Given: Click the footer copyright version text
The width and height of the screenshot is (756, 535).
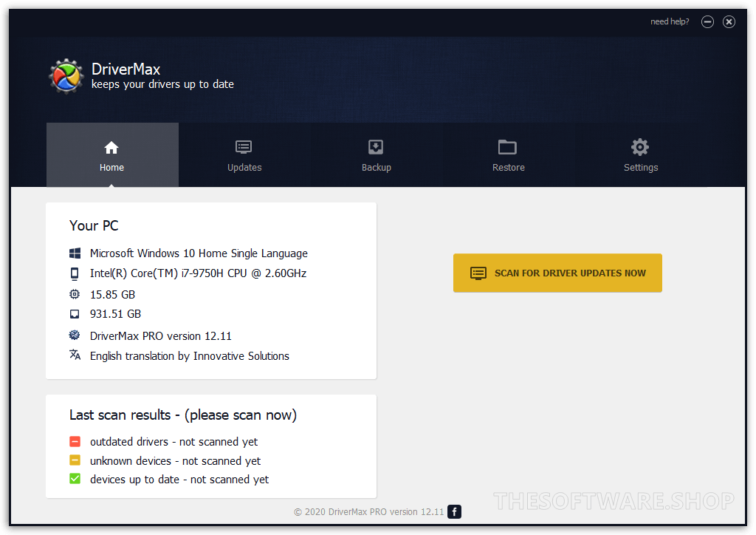Looking at the screenshot, I should tap(369, 511).
